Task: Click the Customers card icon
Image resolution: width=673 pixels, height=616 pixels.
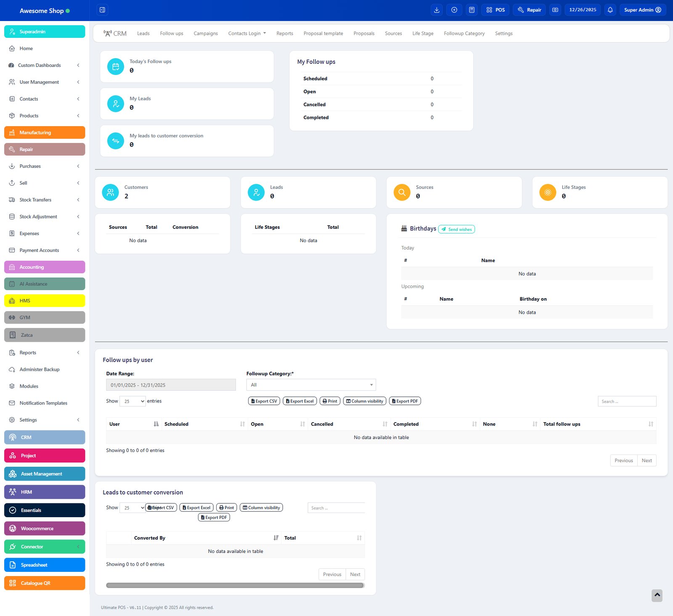Action: tap(110, 193)
